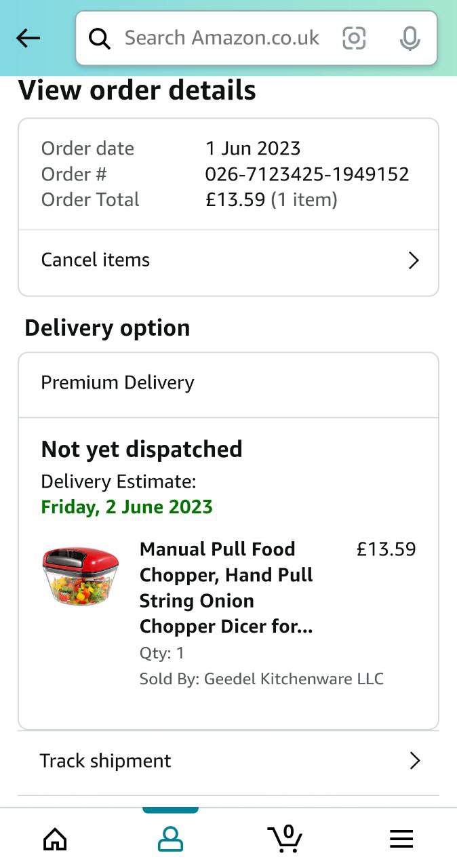Open camera lens search
457x868 pixels.
click(x=354, y=38)
